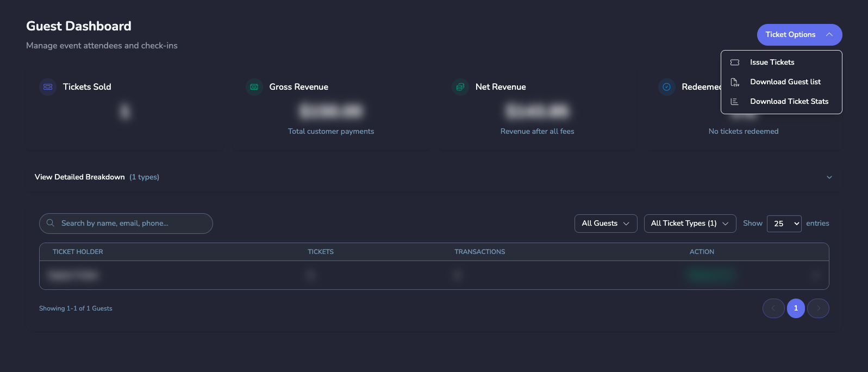868x372 pixels.
Task: Click 'Revenue after all fees' caption
Action: click(x=537, y=132)
